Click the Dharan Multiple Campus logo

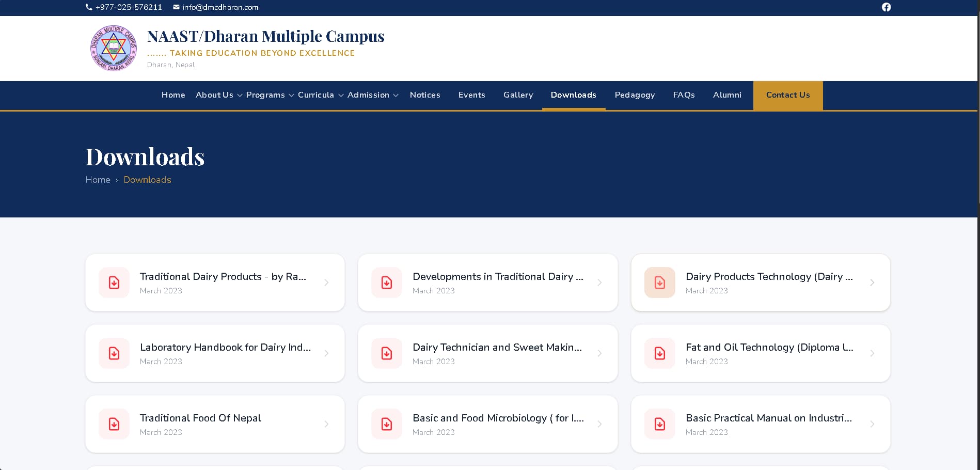pyautogui.click(x=114, y=48)
